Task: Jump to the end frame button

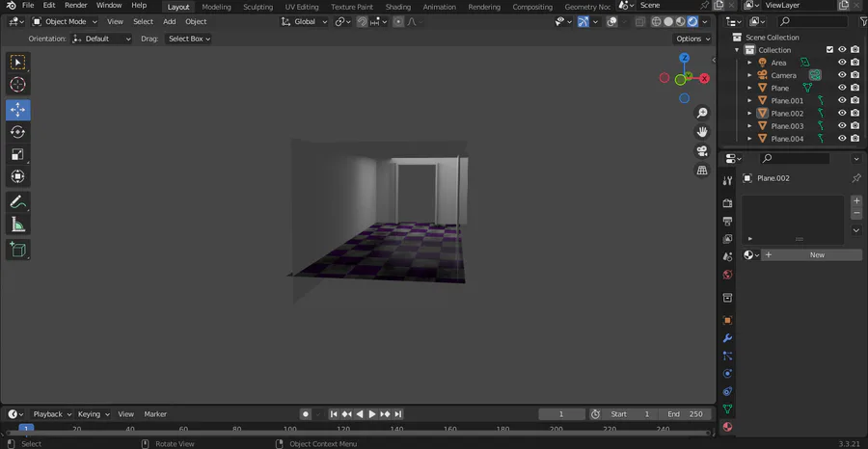Action: [398, 414]
